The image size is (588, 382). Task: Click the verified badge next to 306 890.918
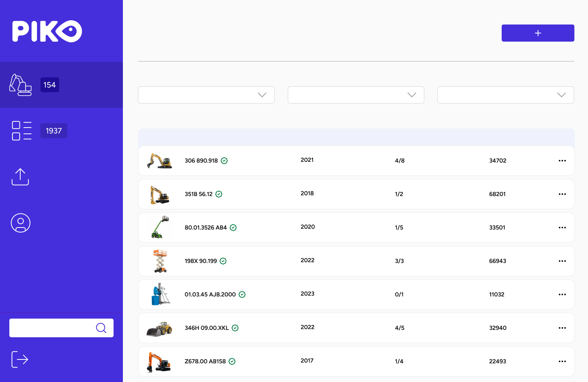[x=224, y=161]
